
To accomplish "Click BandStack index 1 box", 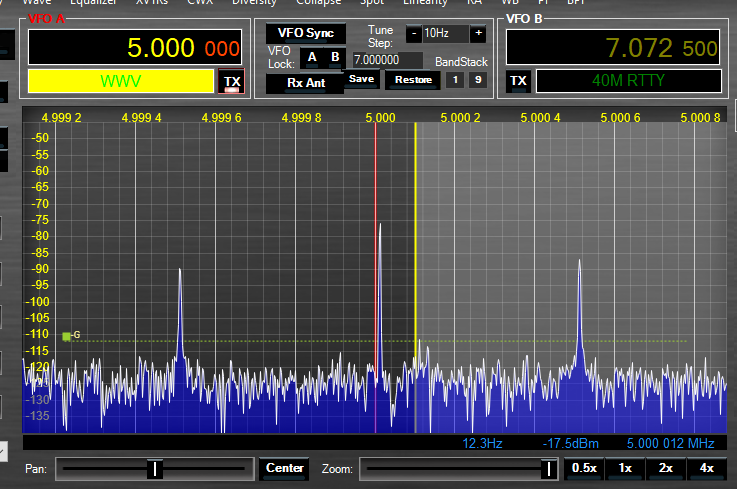I will tap(455, 80).
